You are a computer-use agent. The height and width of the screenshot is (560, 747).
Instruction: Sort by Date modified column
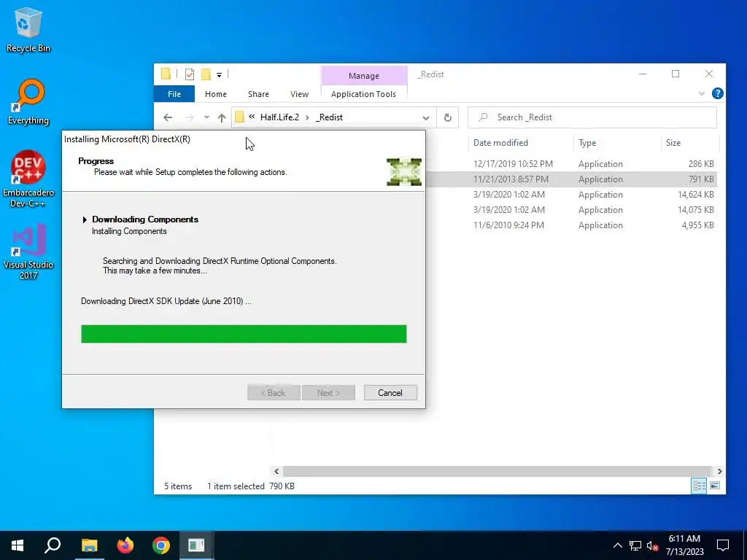click(500, 143)
